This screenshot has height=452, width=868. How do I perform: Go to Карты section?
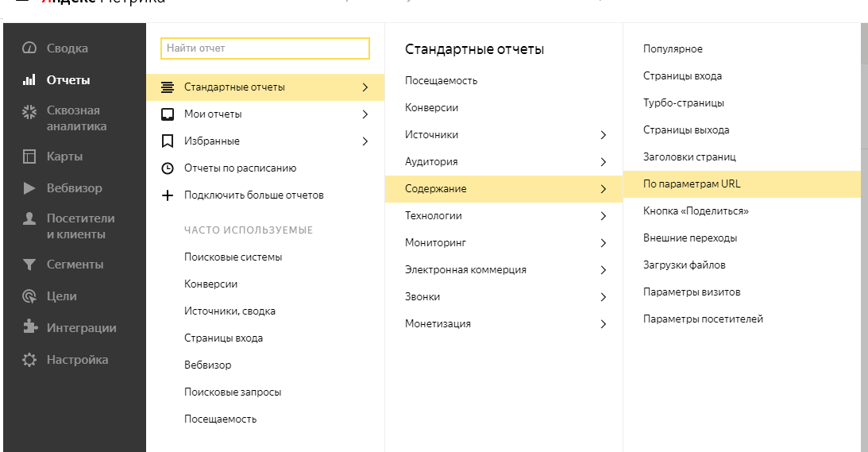pyautogui.click(x=64, y=156)
